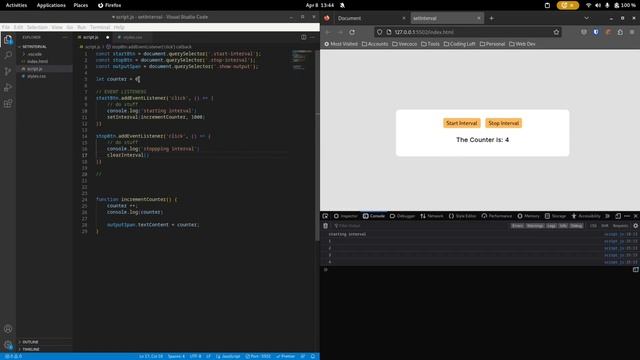The image size is (640, 360).
Task: Open the Bitwarden shield extension icon
Action: pos(596,32)
